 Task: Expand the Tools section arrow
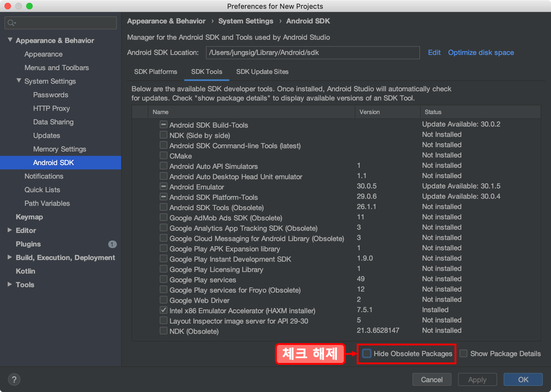coord(10,284)
